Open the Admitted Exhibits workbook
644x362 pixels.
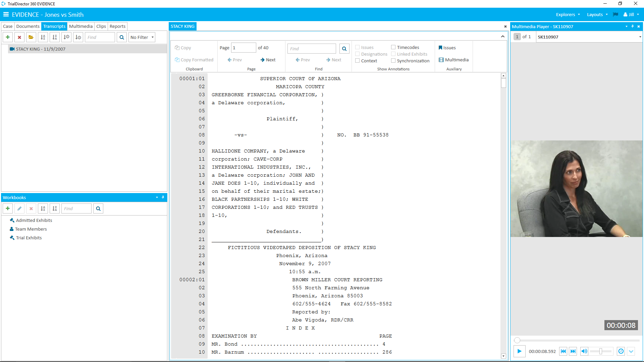[x=31, y=220]
